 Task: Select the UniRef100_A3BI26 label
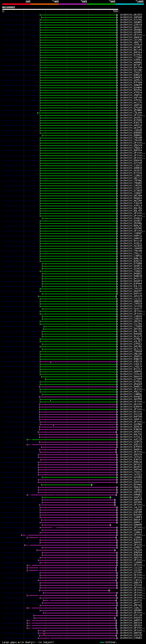[131, 361]
